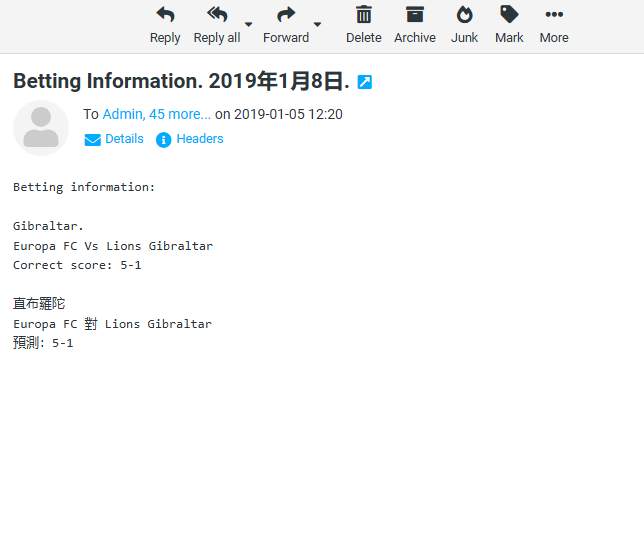The height and width of the screenshot is (541, 644).
Task: Archive this email using the box icon
Action: (x=414, y=15)
